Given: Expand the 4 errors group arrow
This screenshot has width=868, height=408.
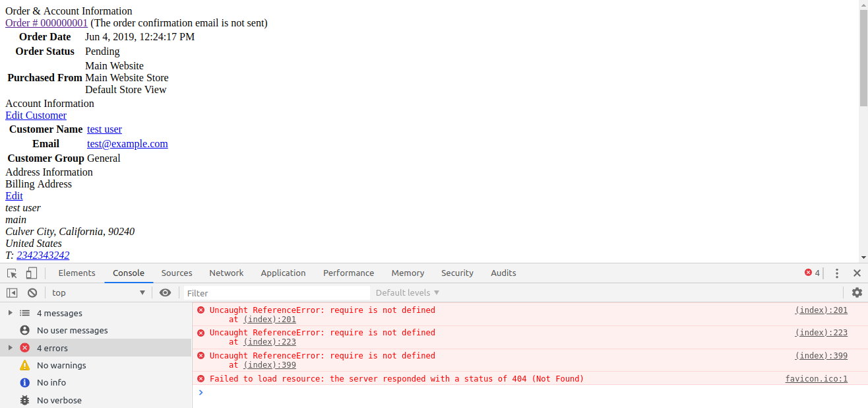Looking at the screenshot, I should pyautogui.click(x=10, y=348).
